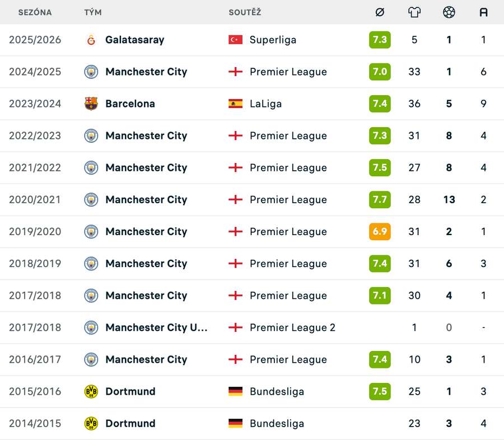Open the Premier League 2 competition page

coord(293,327)
